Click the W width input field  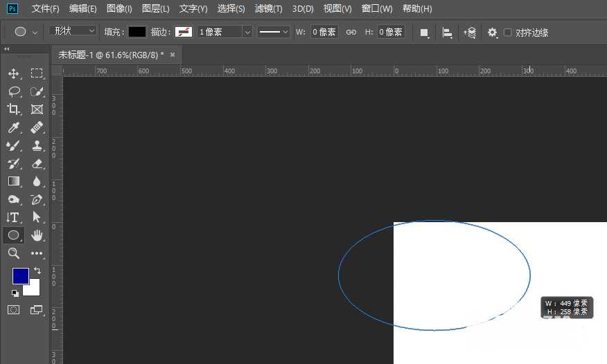click(324, 33)
